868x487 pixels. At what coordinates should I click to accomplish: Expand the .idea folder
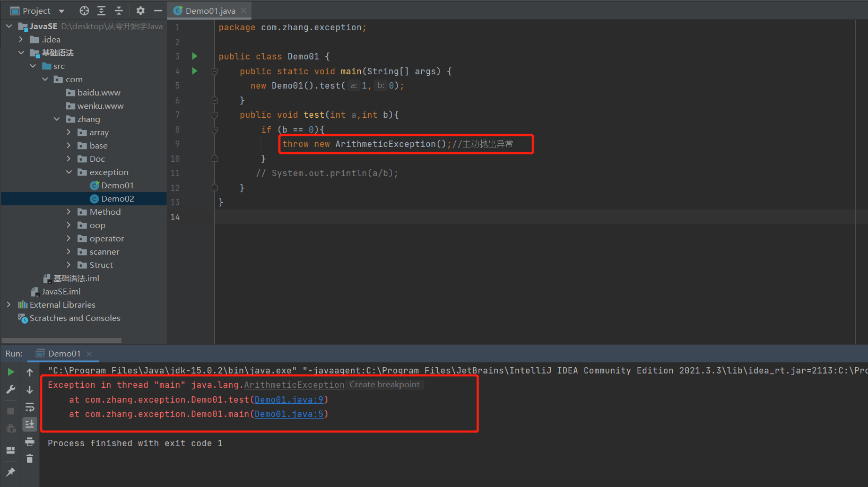21,39
